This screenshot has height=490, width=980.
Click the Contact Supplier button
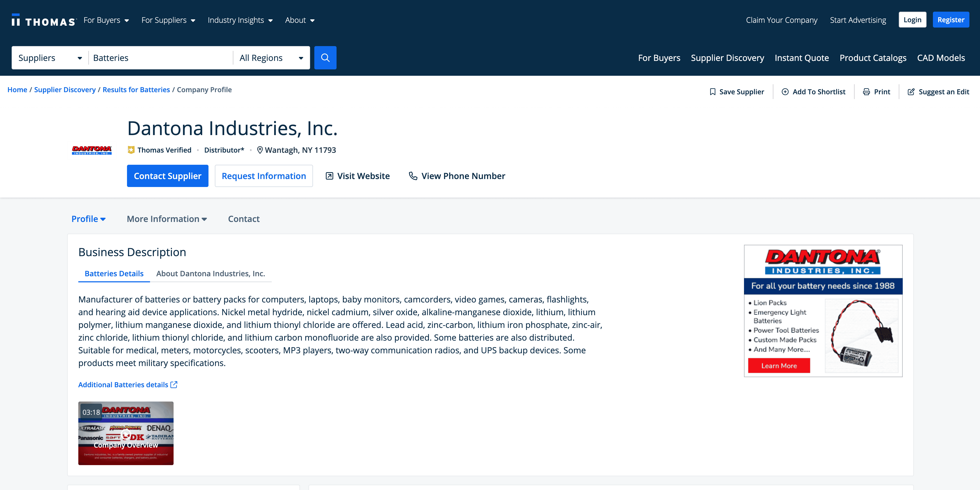coord(167,176)
